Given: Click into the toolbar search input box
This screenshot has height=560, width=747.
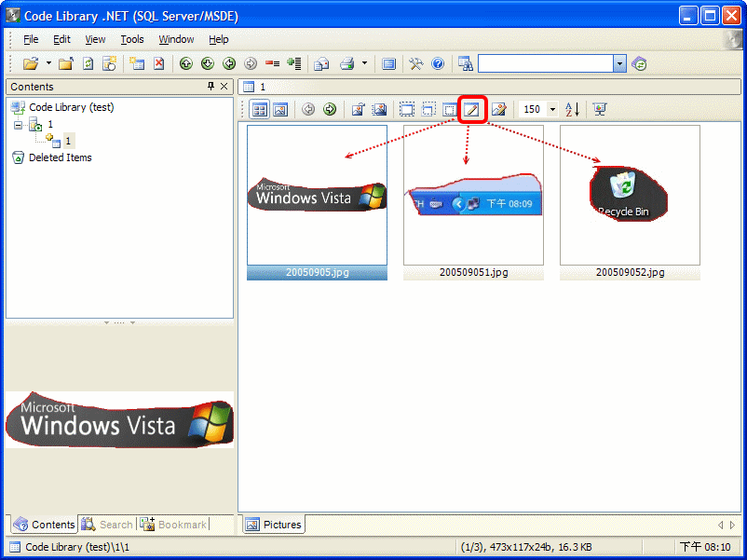Looking at the screenshot, I should (546, 63).
